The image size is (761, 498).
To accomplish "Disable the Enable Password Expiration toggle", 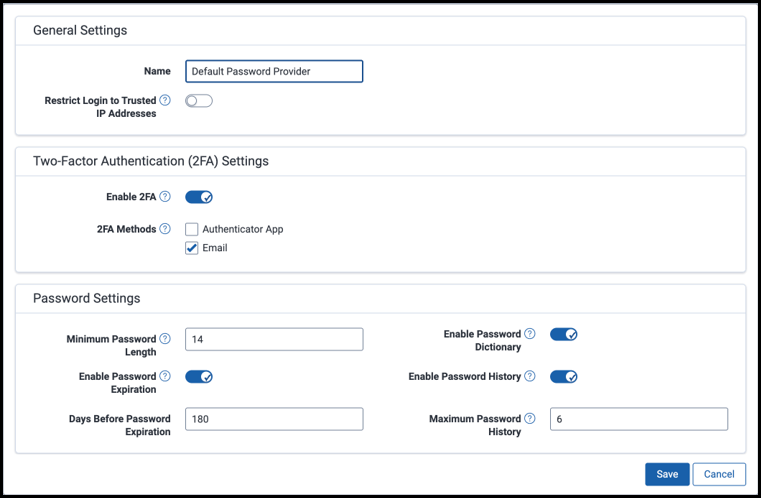I will [x=199, y=376].
